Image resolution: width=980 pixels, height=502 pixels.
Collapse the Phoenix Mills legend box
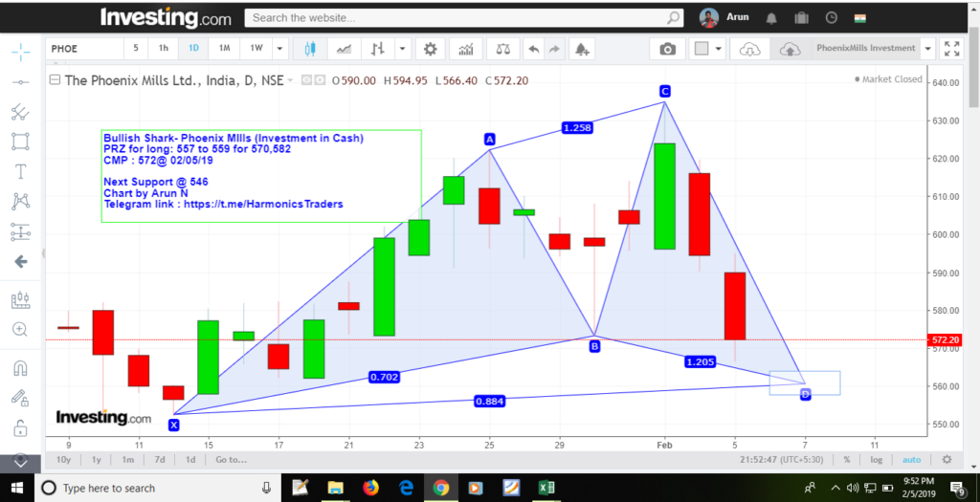55,80
